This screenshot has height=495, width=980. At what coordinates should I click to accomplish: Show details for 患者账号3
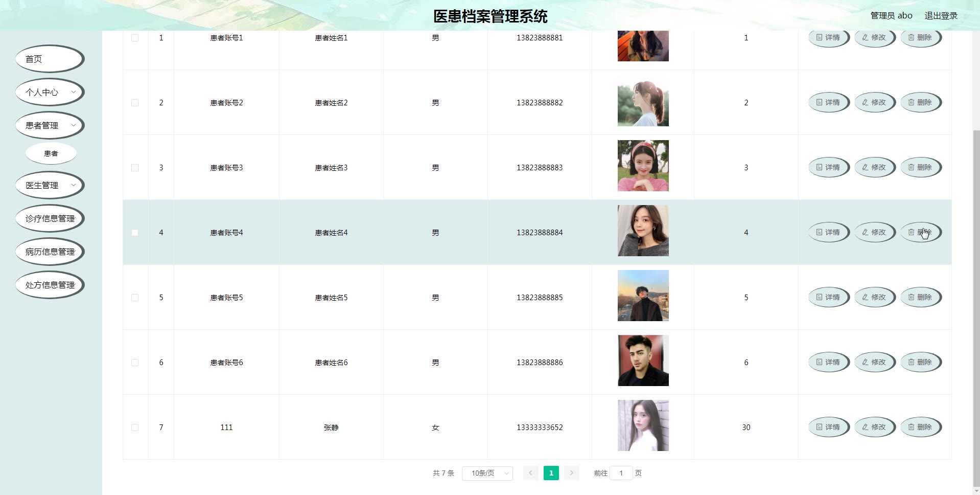[828, 167]
